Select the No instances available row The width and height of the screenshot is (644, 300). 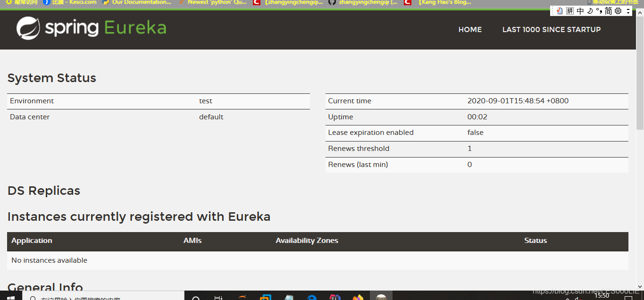pos(318,260)
